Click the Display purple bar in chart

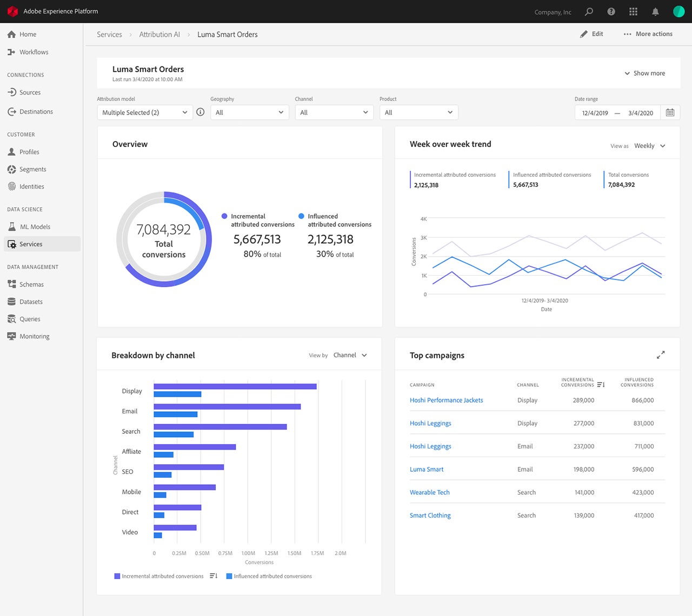click(x=235, y=386)
